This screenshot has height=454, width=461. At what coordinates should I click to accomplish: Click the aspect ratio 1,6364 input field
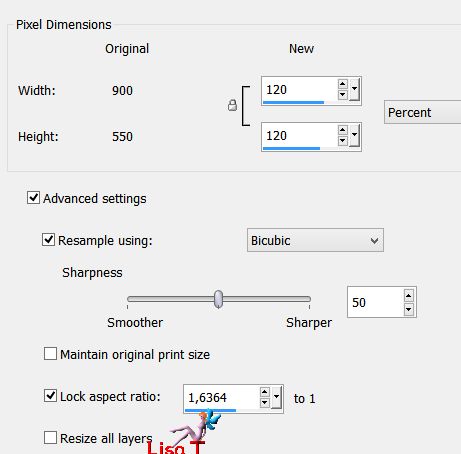222,398
